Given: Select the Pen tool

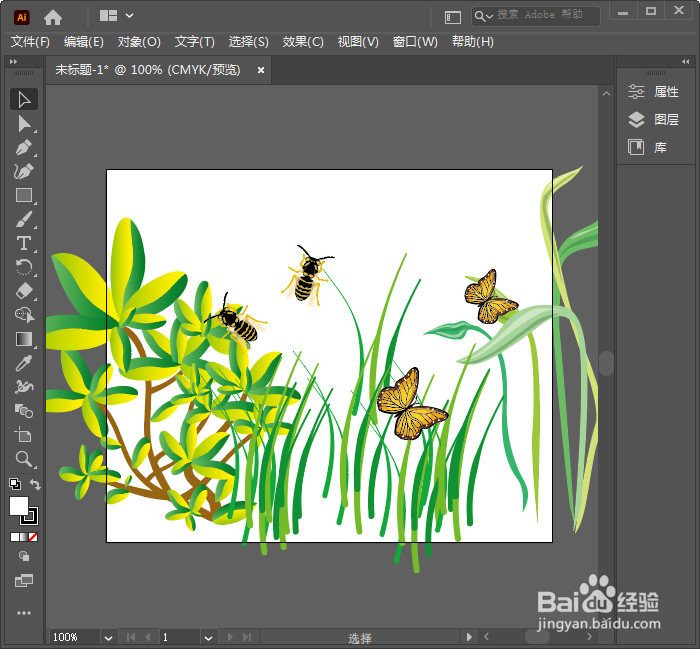Looking at the screenshot, I should click(x=24, y=148).
